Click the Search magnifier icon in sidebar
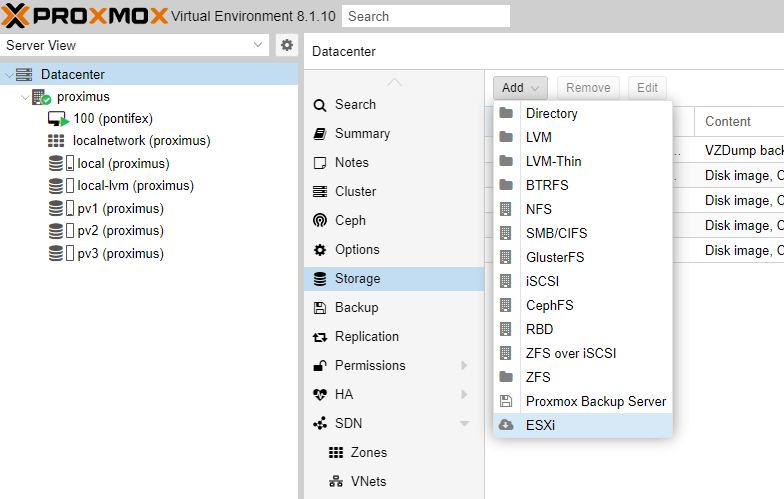 tap(320, 105)
